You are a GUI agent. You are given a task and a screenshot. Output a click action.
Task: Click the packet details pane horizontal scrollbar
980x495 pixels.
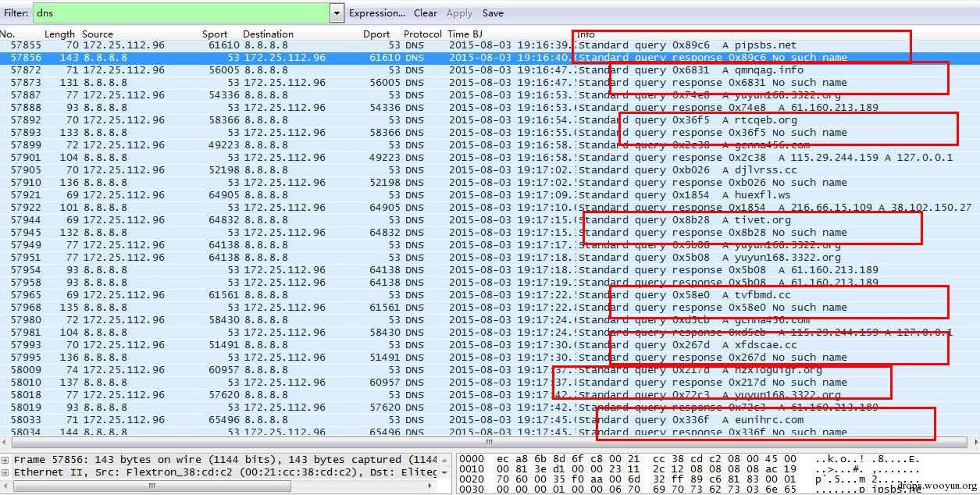click(x=148, y=486)
